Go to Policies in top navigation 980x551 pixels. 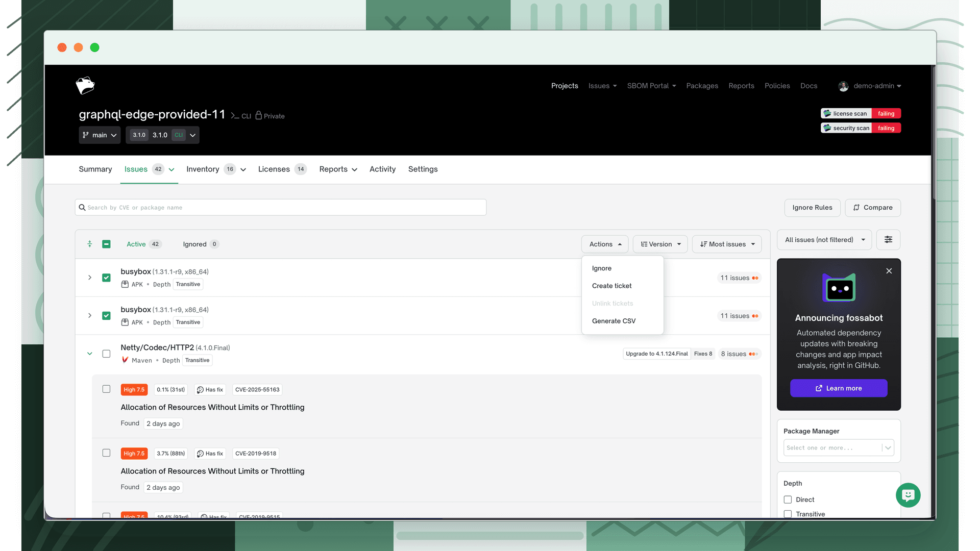(x=777, y=86)
